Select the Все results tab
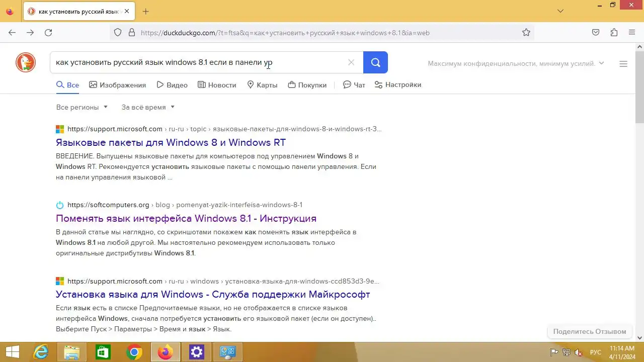Screen dimensions: 644x362 67,85
